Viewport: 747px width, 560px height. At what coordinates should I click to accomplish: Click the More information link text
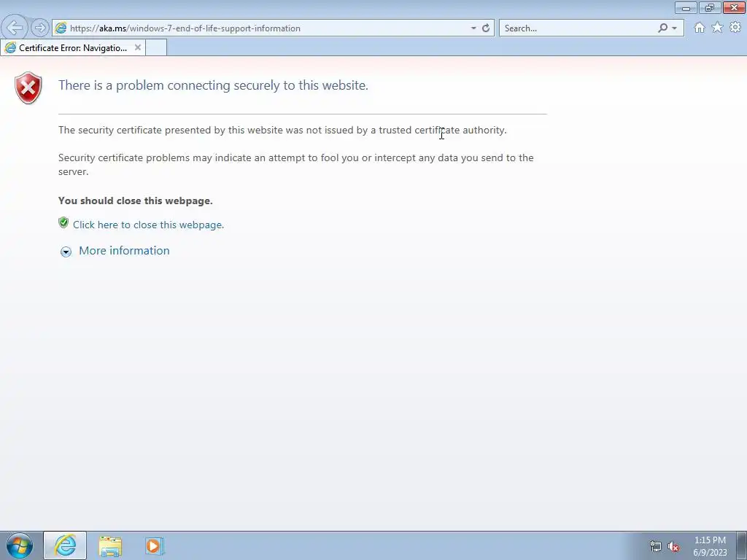click(x=124, y=251)
